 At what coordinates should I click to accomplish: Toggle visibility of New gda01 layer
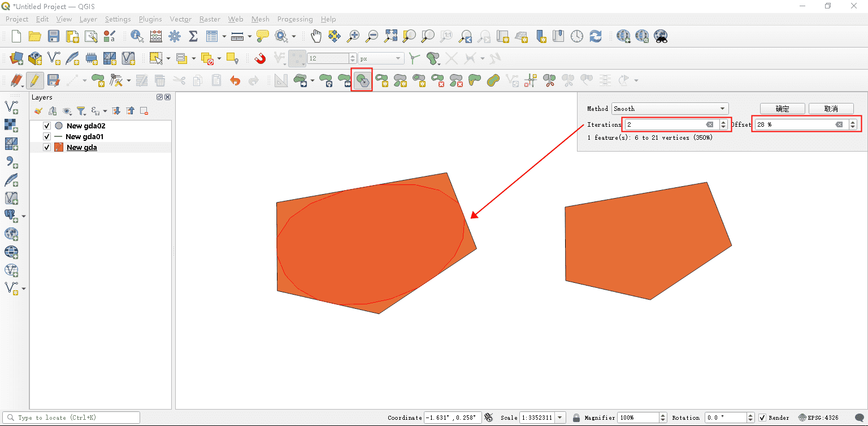(47, 137)
